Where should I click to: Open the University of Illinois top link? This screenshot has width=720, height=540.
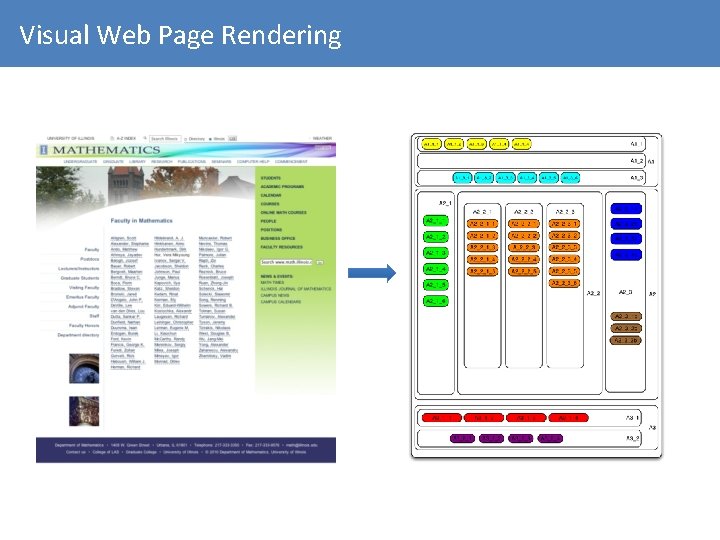pyautogui.click(x=71, y=138)
